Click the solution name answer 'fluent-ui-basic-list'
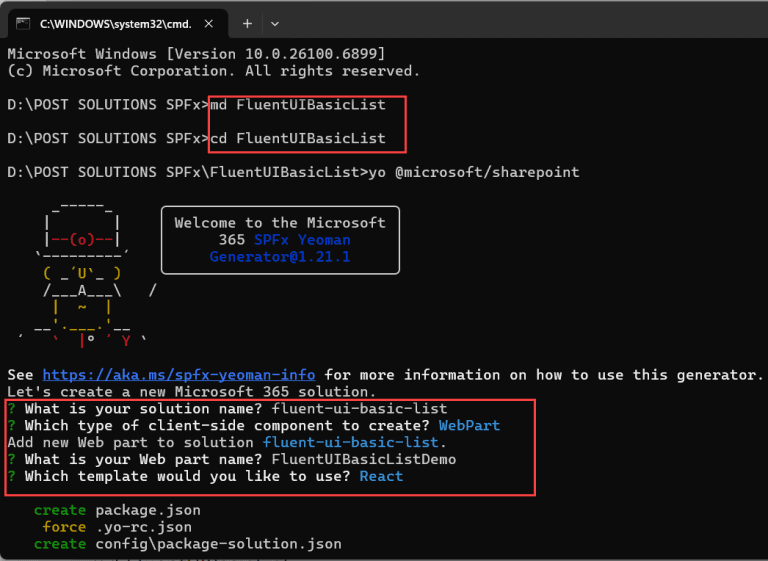This screenshot has height=561, width=768. click(x=360, y=409)
